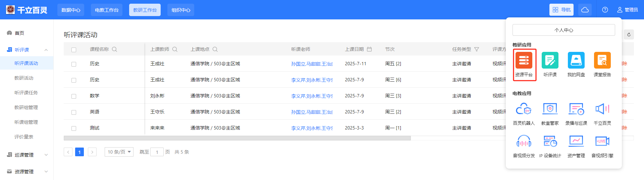Launch 百灵机器人 app
Image resolution: width=644 pixels, height=180 pixels.
(524, 109)
